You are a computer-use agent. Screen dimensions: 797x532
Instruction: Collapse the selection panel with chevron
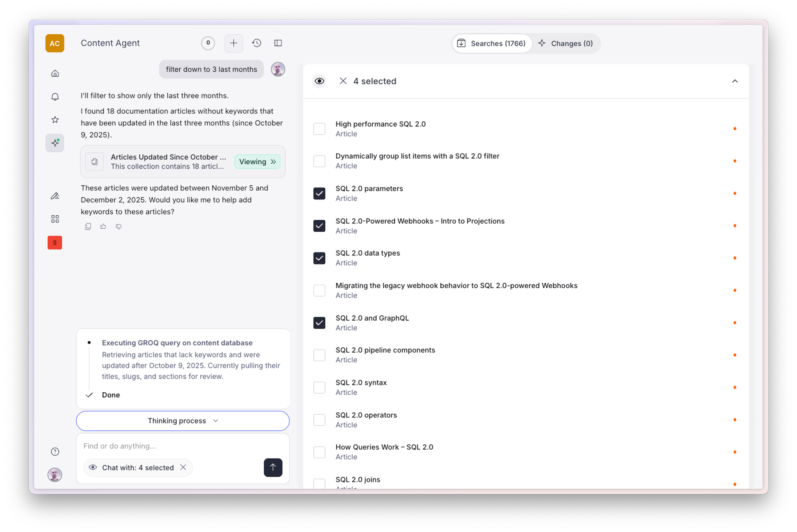click(x=735, y=81)
